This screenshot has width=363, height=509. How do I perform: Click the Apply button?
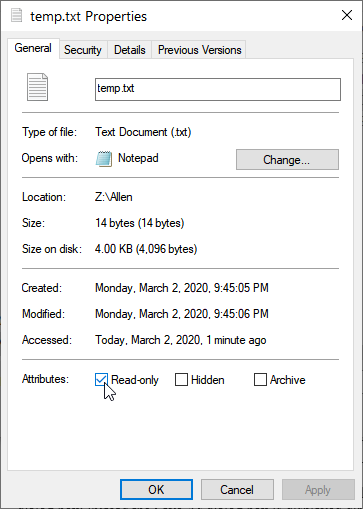pos(318,490)
